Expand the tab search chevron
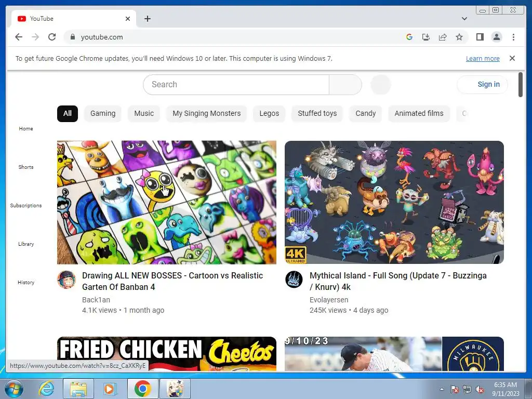Image resolution: width=532 pixels, height=399 pixels. (x=464, y=19)
